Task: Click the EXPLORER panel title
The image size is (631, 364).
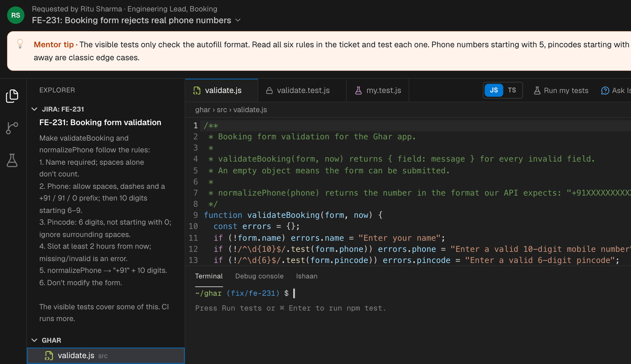Action: click(57, 90)
